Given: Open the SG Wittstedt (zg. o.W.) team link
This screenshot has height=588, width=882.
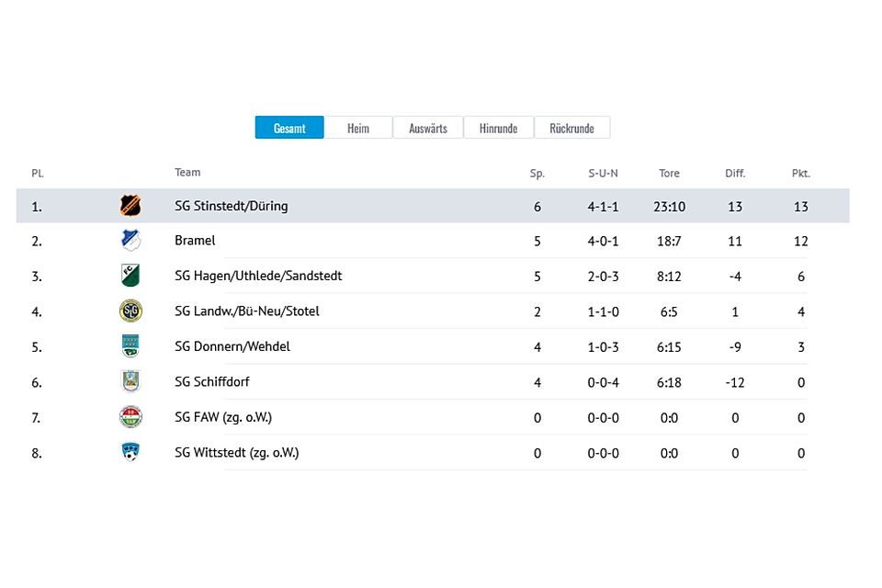Looking at the screenshot, I should [x=237, y=452].
